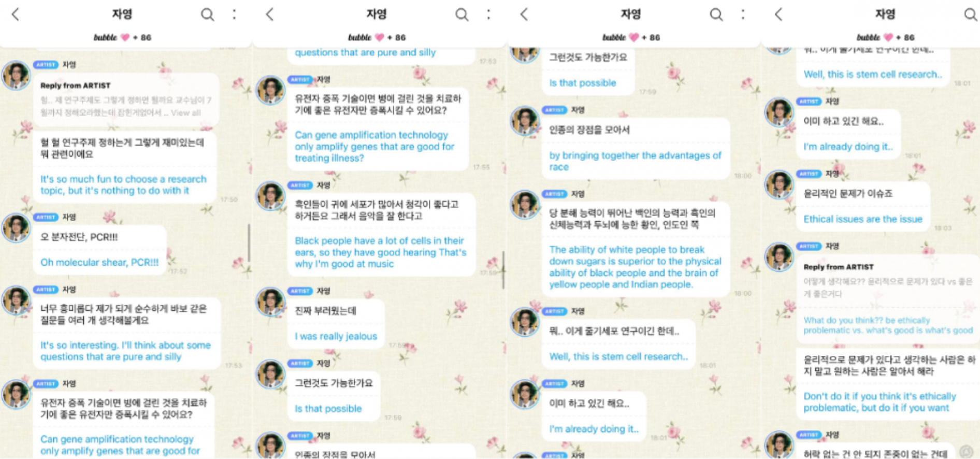
Task: Select 'I was really jealous' message bubble
Action: point(336,324)
